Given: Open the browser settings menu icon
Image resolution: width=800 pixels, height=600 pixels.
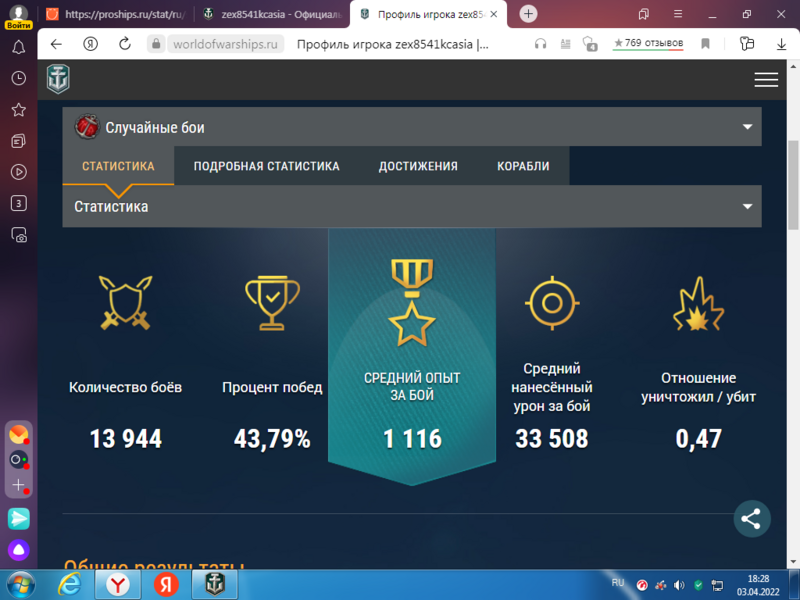Looking at the screenshot, I should coord(678,14).
